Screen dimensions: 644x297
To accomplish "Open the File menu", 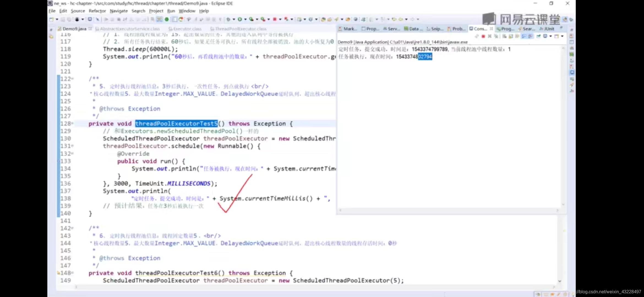I will (x=52, y=11).
